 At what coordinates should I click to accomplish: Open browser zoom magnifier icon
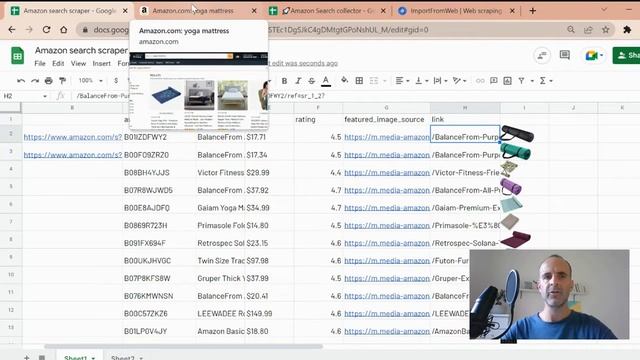pyautogui.click(x=571, y=29)
